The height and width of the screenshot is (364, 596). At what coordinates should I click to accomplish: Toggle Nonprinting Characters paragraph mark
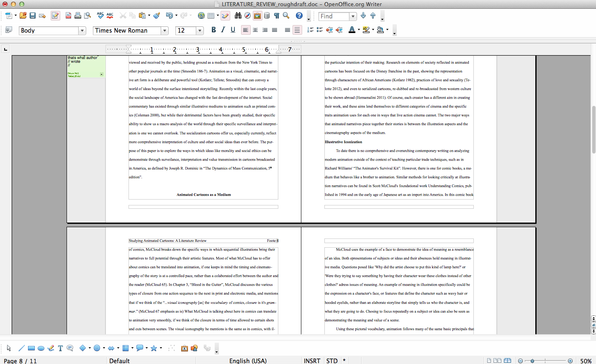tap(277, 15)
